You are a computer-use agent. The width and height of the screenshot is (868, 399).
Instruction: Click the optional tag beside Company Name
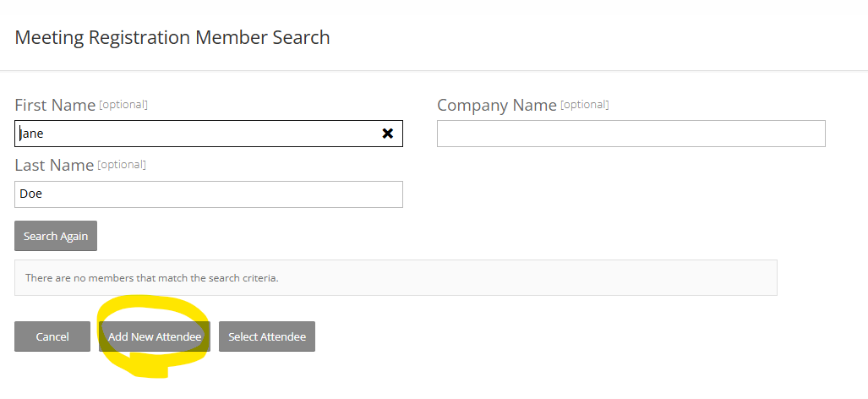click(585, 105)
